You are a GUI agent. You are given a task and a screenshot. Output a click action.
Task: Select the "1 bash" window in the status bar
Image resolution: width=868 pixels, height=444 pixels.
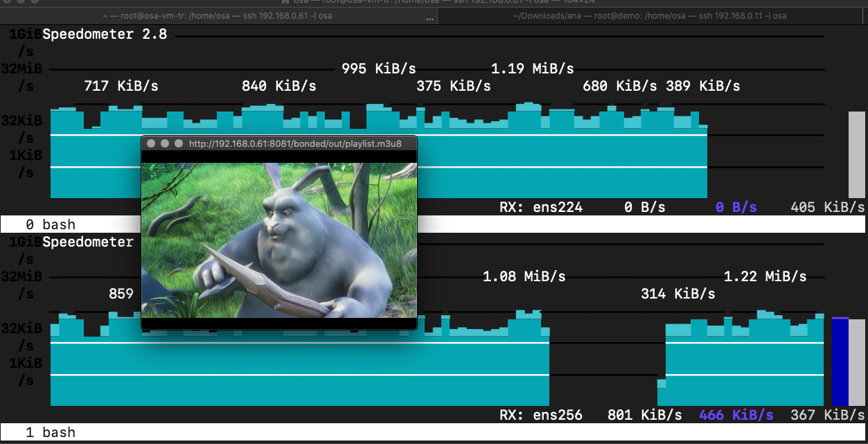click(x=51, y=433)
